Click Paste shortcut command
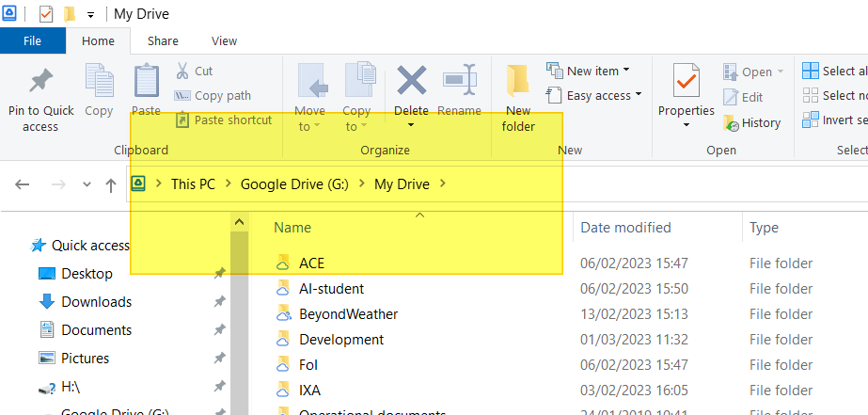The width and height of the screenshot is (868, 415). click(x=224, y=120)
